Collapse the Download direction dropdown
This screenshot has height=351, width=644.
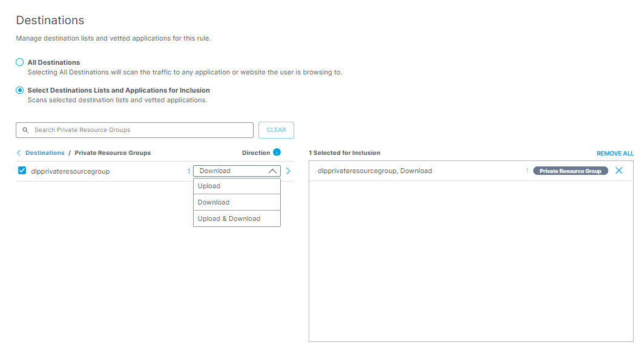tap(237, 171)
